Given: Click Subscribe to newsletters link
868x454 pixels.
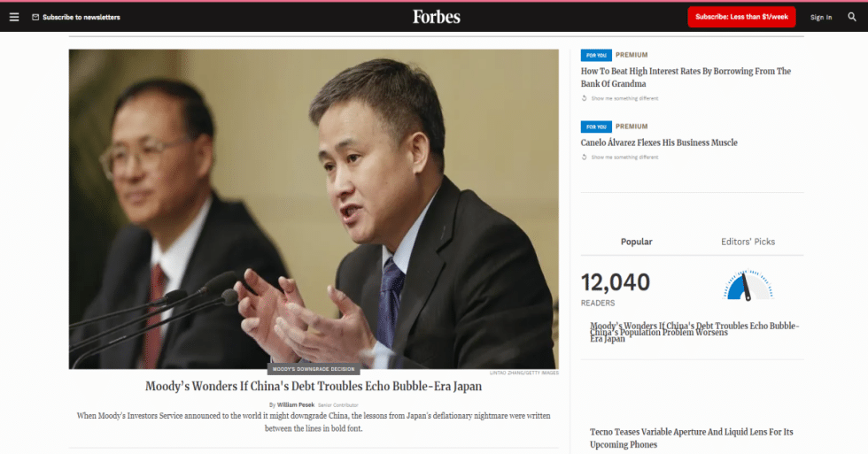Looking at the screenshot, I should pyautogui.click(x=81, y=17).
